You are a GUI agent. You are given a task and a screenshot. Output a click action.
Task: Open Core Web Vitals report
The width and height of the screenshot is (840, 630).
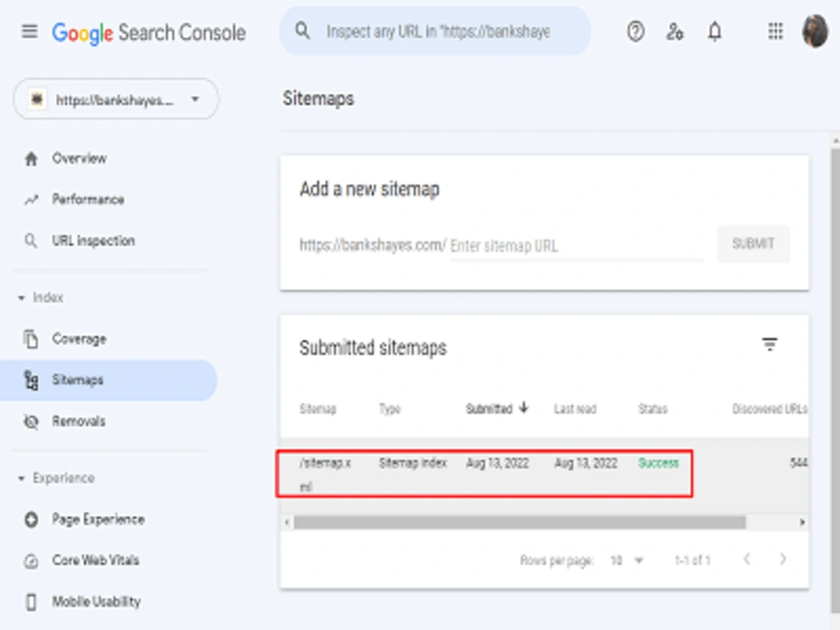point(96,559)
